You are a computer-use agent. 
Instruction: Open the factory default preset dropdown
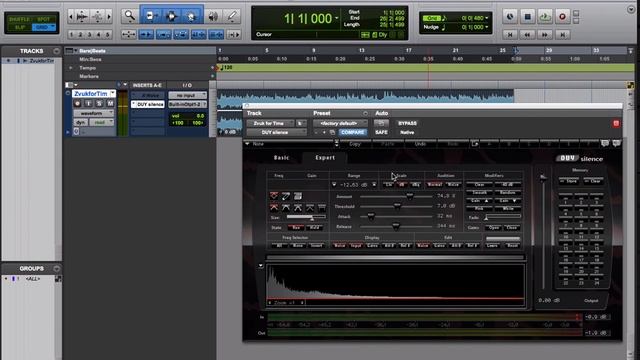point(341,123)
